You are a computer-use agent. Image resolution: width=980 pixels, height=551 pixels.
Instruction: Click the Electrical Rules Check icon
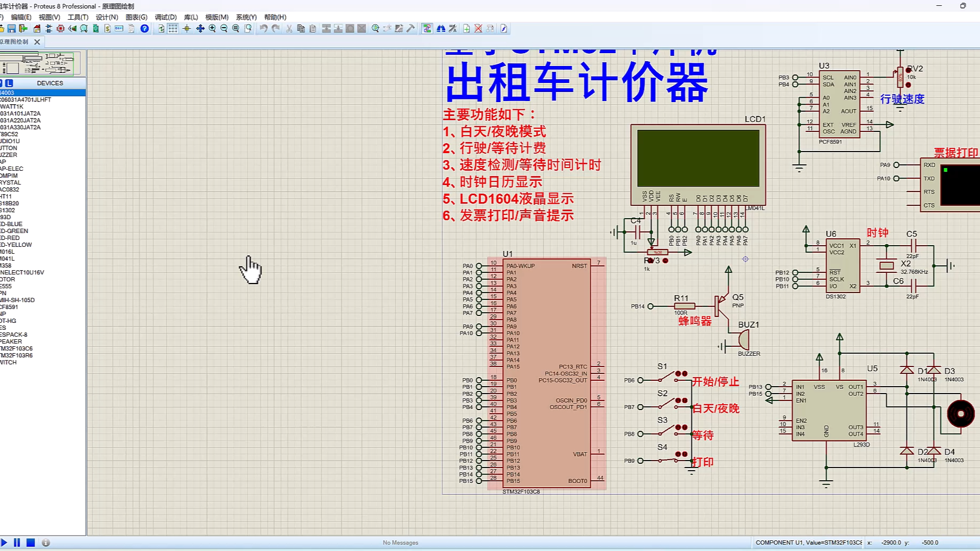(504, 29)
